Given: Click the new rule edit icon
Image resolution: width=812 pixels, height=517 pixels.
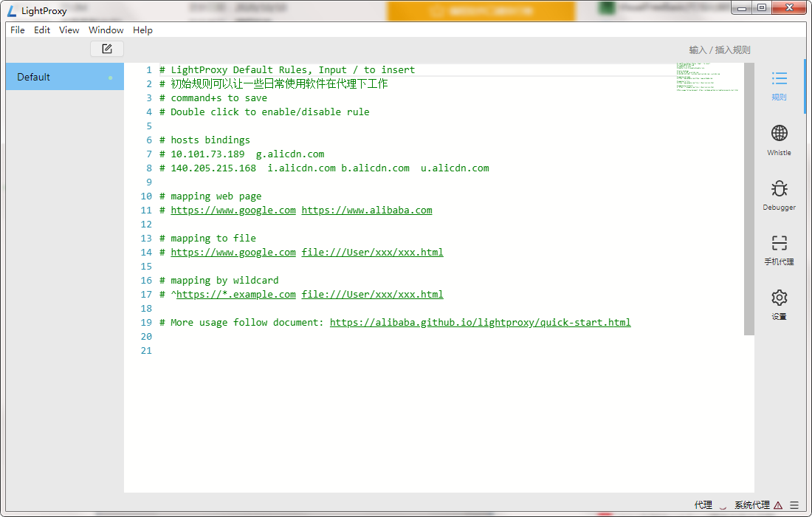Looking at the screenshot, I should (107, 49).
